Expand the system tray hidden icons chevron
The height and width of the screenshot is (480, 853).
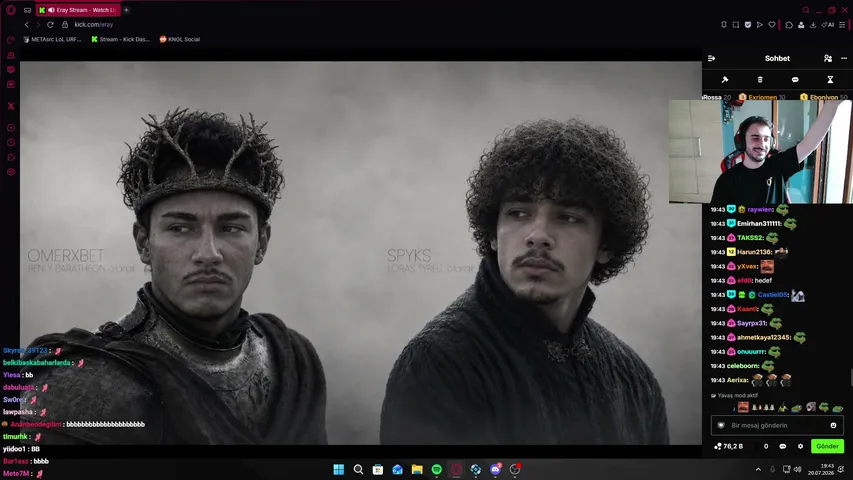tap(758, 469)
